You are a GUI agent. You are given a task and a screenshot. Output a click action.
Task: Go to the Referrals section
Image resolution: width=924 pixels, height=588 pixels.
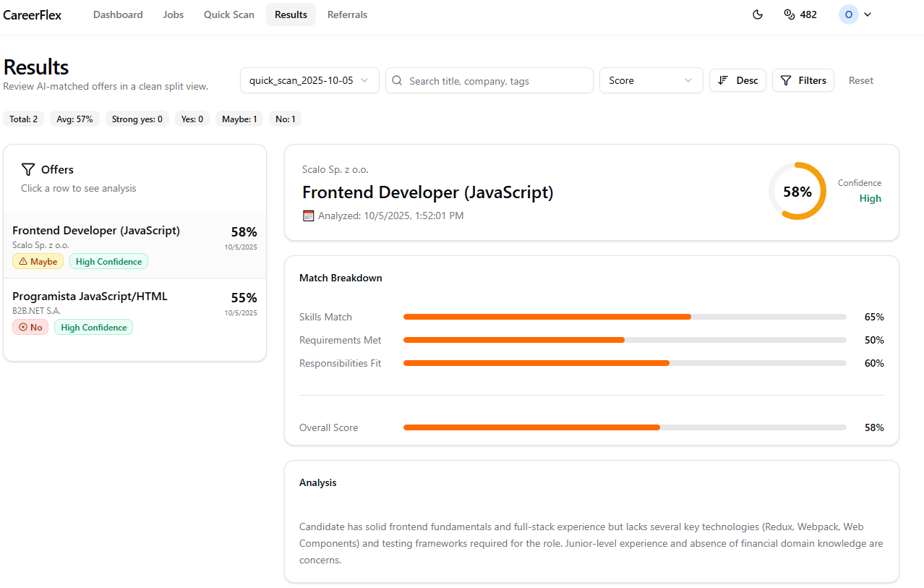(x=347, y=14)
